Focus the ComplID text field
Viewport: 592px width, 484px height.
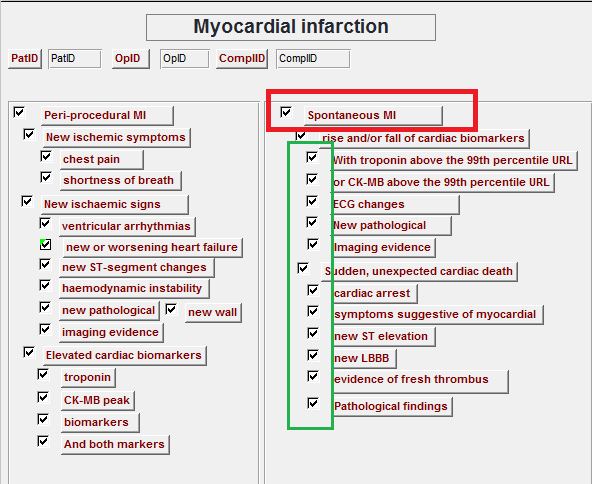coord(313,59)
